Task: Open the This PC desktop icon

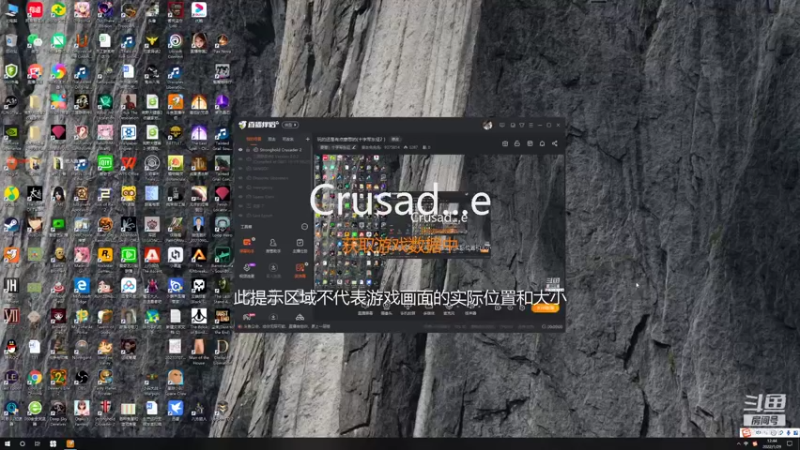Action: coord(11,10)
